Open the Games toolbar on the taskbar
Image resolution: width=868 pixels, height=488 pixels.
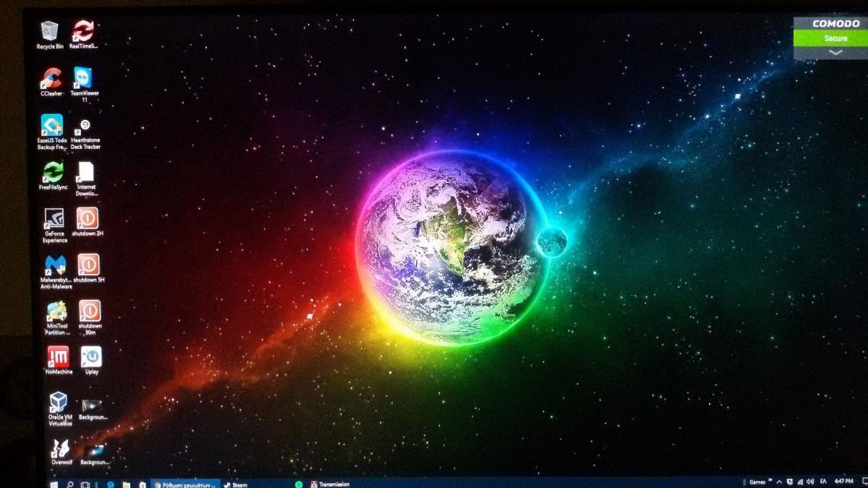[x=757, y=482]
